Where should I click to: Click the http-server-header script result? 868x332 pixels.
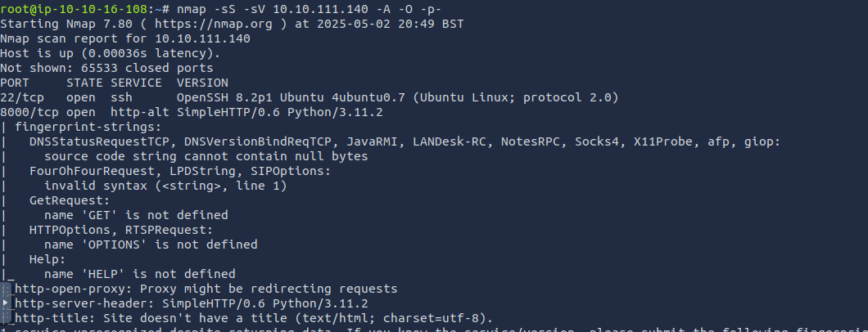192,303
